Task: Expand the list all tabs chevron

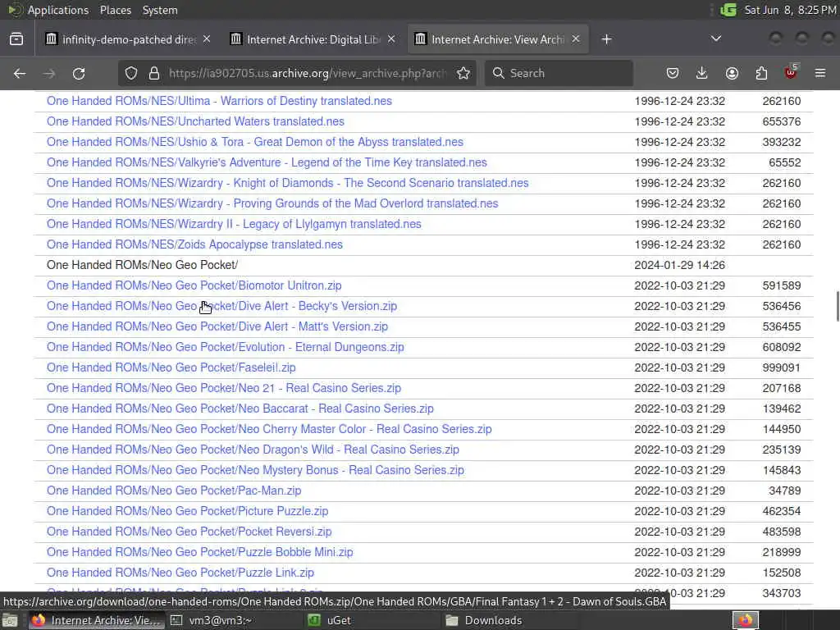Action: (715, 39)
